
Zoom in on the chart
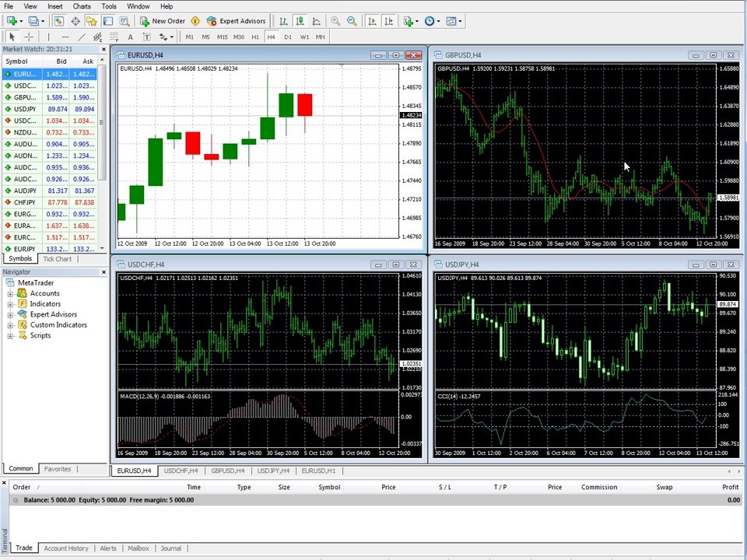[x=335, y=21]
